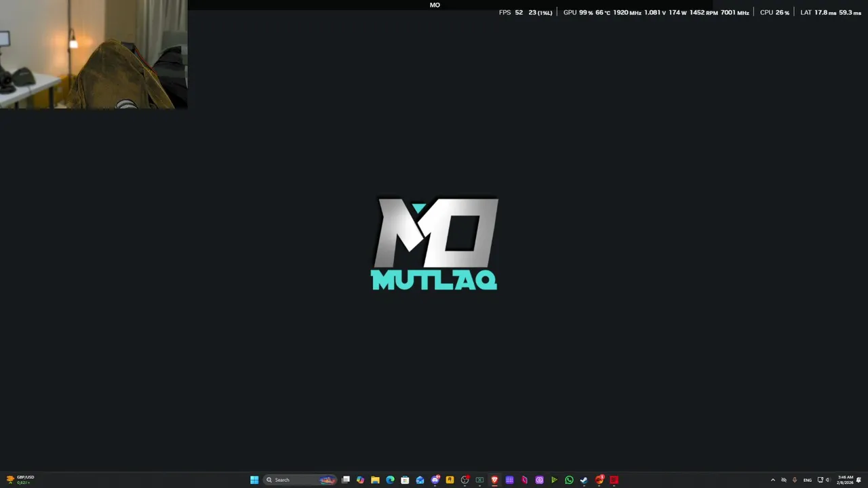Open the green play-arrow app on the taskbar
Viewport: 868px width, 488px height.
[554, 480]
